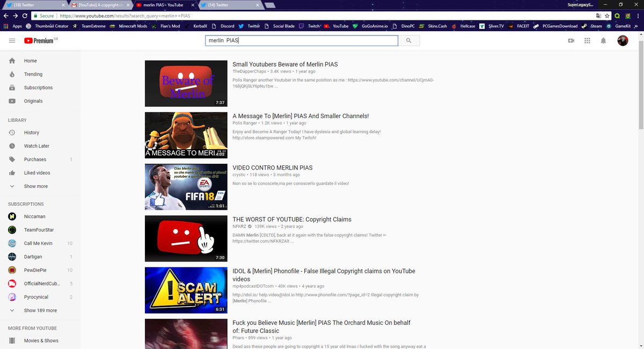Open the account avatar menu

point(623,41)
